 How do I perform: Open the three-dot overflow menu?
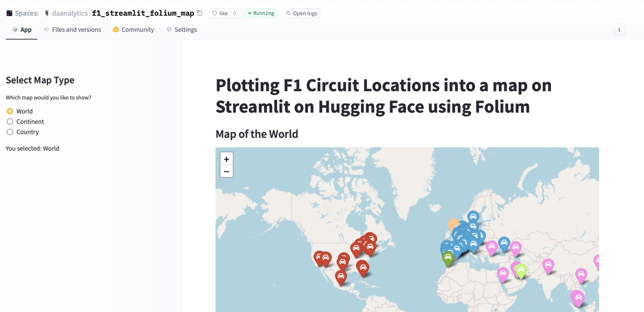click(x=619, y=29)
